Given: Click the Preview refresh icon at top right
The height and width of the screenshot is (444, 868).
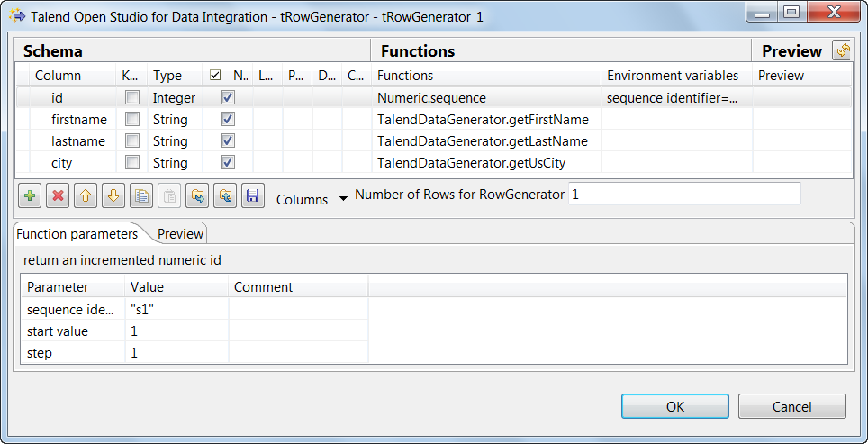Looking at the screenshot, I should (x=843, y=51).
